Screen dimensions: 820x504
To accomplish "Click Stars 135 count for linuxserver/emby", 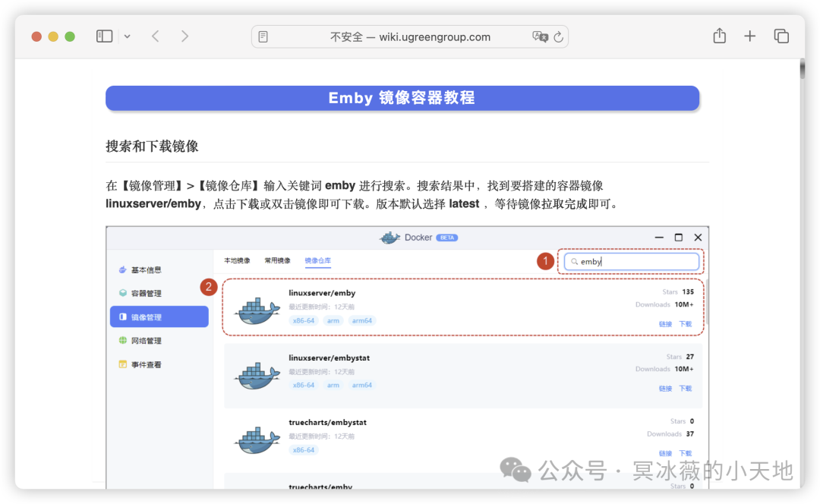I will coord(678,291).
